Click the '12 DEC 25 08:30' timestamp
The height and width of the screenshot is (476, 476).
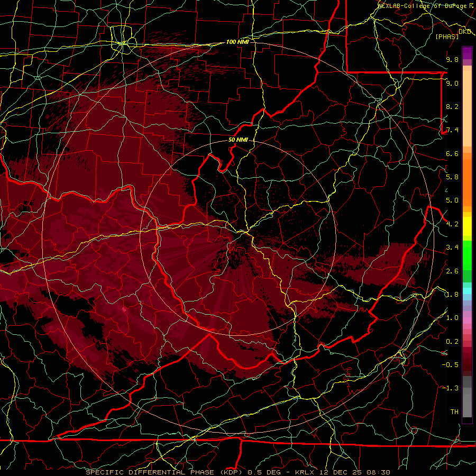[x=354, y=472]
